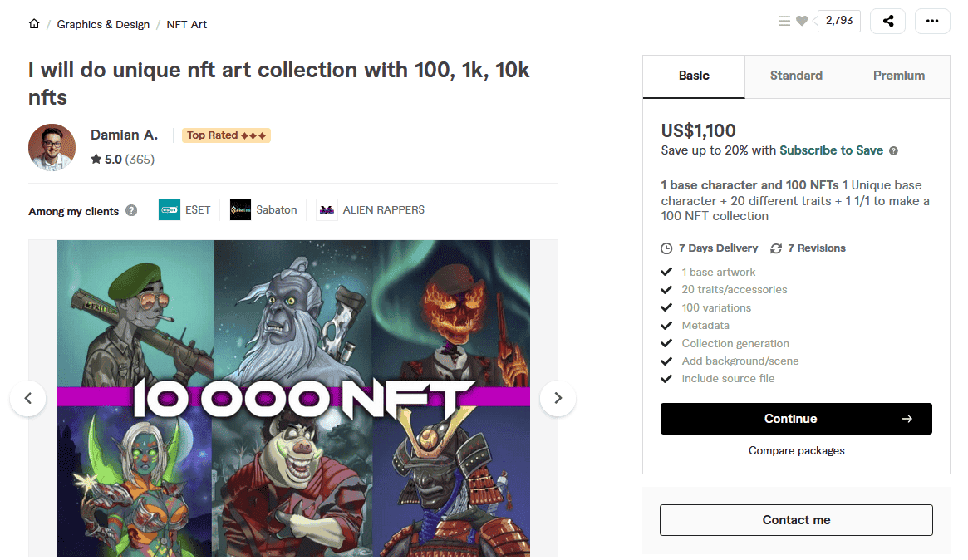Open the three-dots more options menu

pyautogui.click(x=931, y=21)
